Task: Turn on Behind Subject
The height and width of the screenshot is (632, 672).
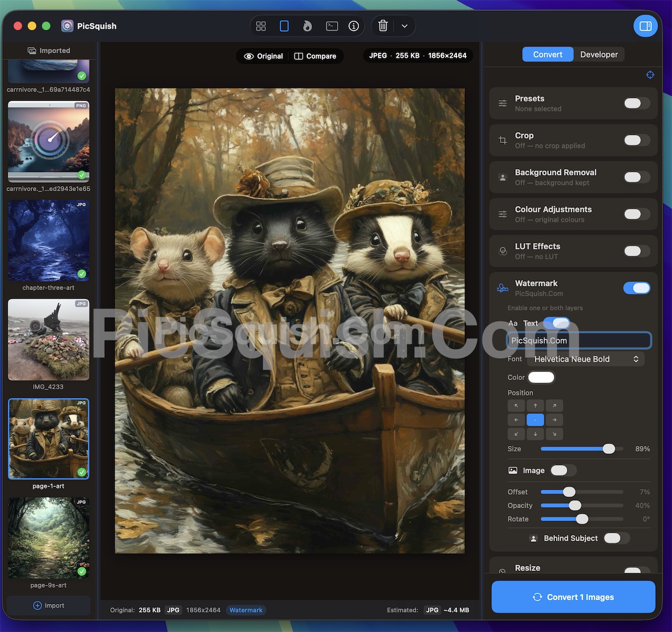Action: pos(617,538)
